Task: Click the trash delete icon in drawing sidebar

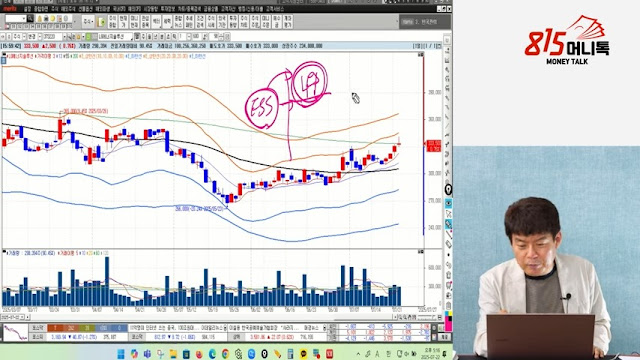Action: (x=448, y=305)
